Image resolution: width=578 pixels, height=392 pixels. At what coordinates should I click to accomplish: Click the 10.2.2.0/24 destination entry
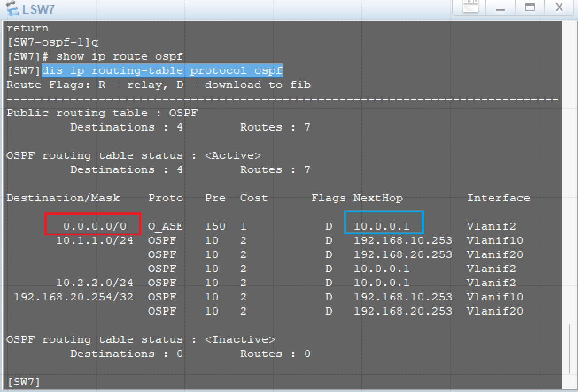point(94,283)
